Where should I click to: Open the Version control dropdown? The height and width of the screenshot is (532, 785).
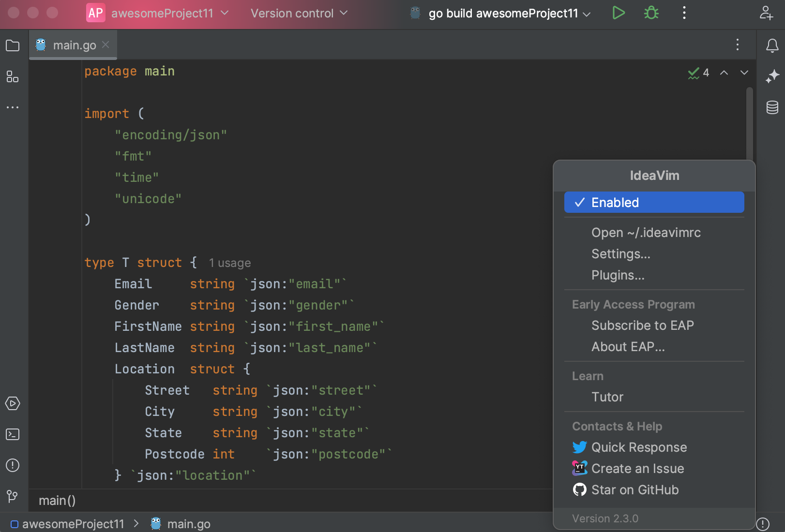pyautogui.click(x=298, y=13)
